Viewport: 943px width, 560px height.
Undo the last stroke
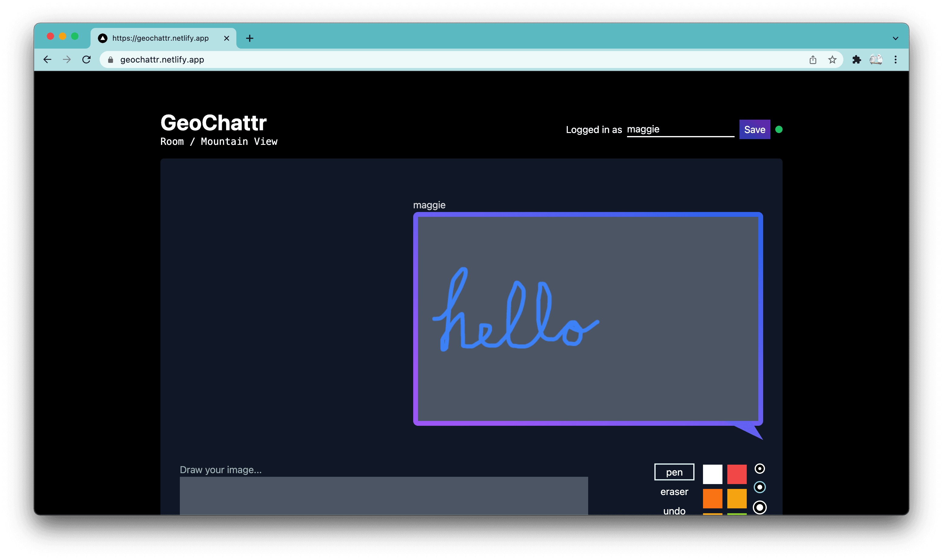click(674, 510)
